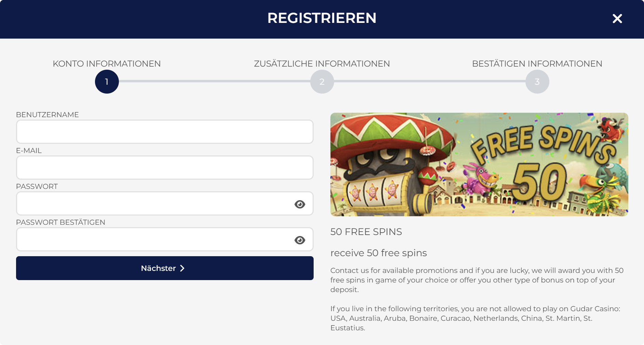This screenshot has height=345, width=644.
Task: Click into the Passwort input field
Action: click(x=165, y=204)
